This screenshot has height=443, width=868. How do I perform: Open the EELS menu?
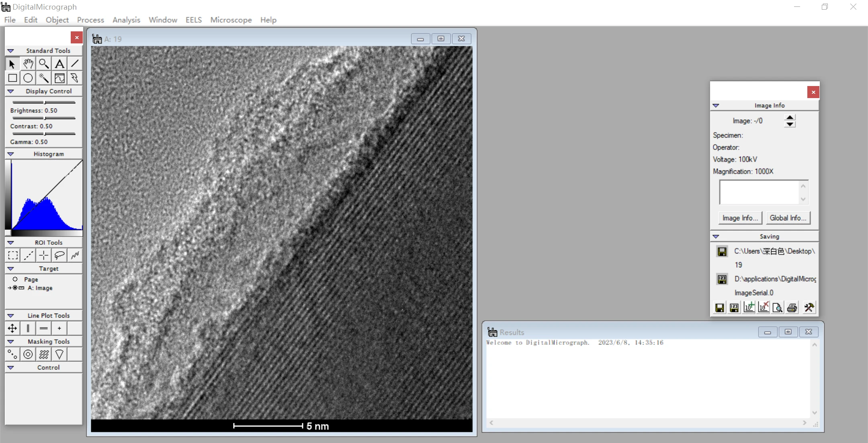point(194,20)
